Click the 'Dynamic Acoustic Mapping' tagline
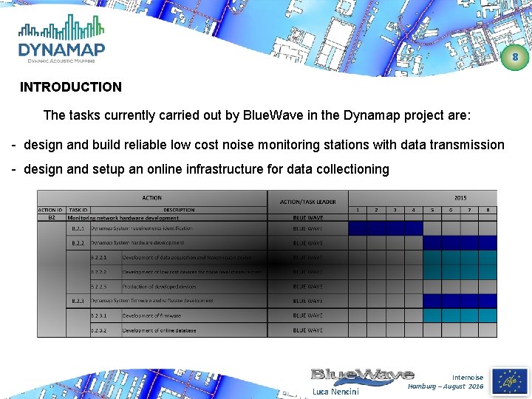The image size is (532, 399). pyautogui.click(x=61, y=61)
